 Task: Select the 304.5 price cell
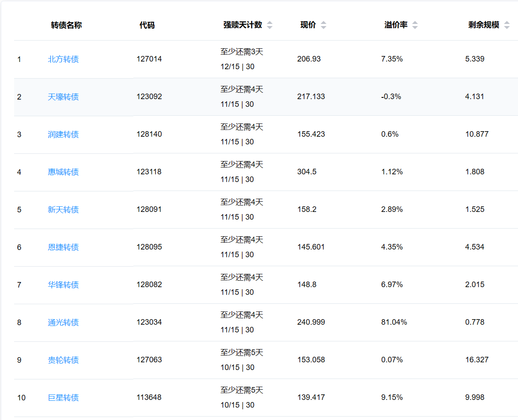coord(307,172)
